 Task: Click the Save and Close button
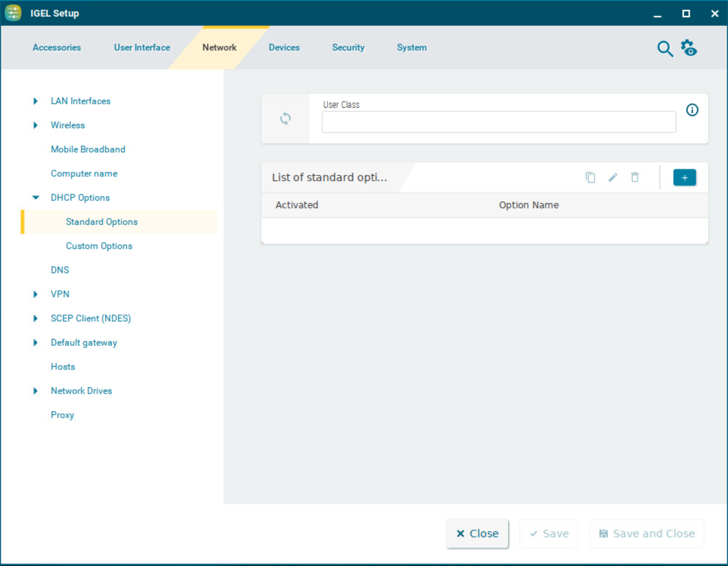646,533
